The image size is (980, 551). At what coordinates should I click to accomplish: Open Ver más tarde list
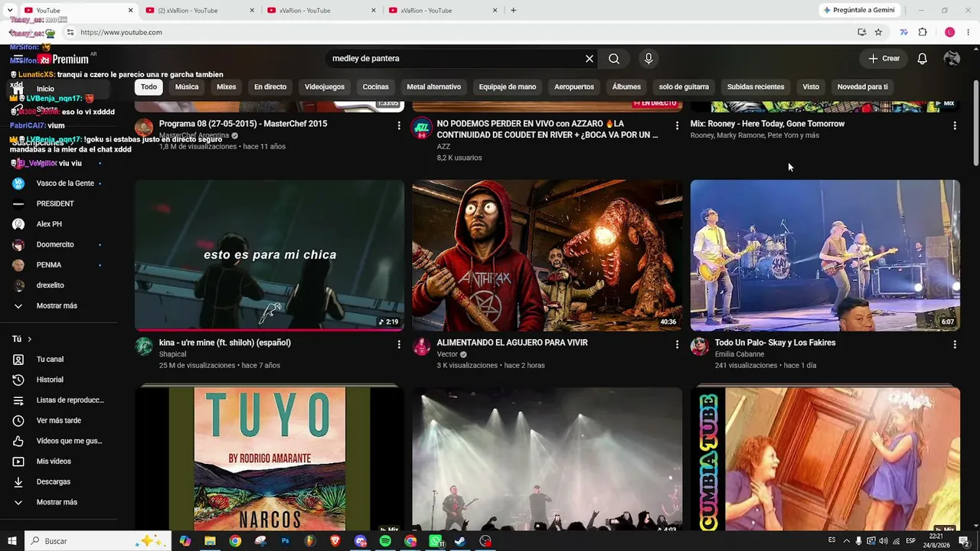pos(58,421)
